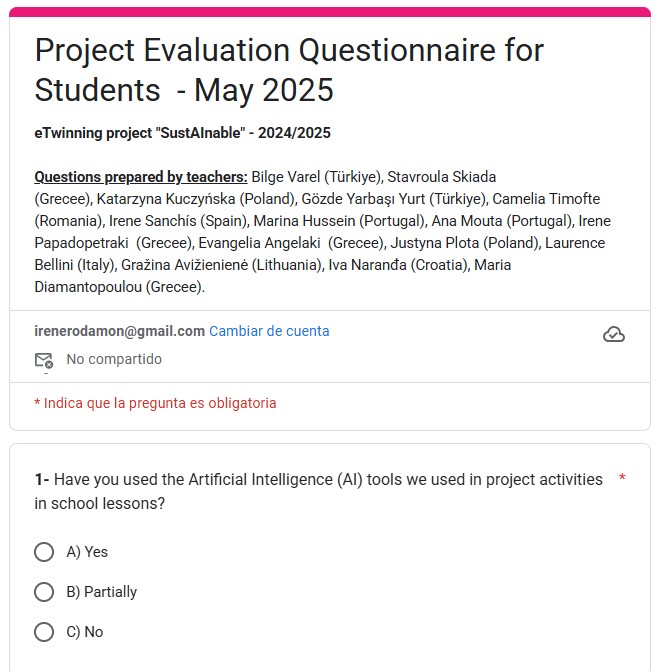Image resolution: width=661 pixels, height=672 pixels.
Task: Click the "Questions prepared by teachers:" underlined heading
Action: click(140, 177)
